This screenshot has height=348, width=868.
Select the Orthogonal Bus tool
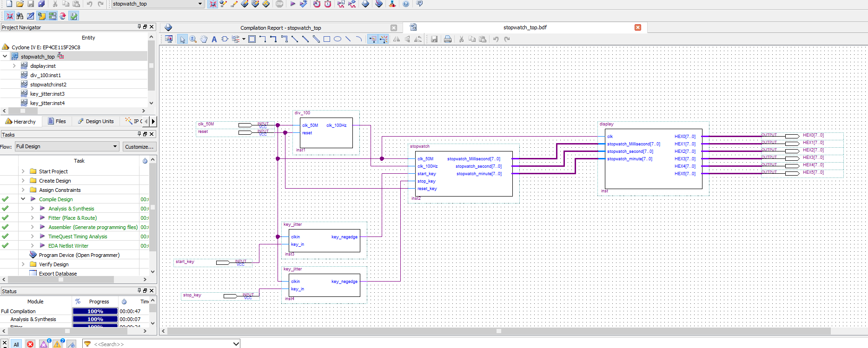pos(273,39)
